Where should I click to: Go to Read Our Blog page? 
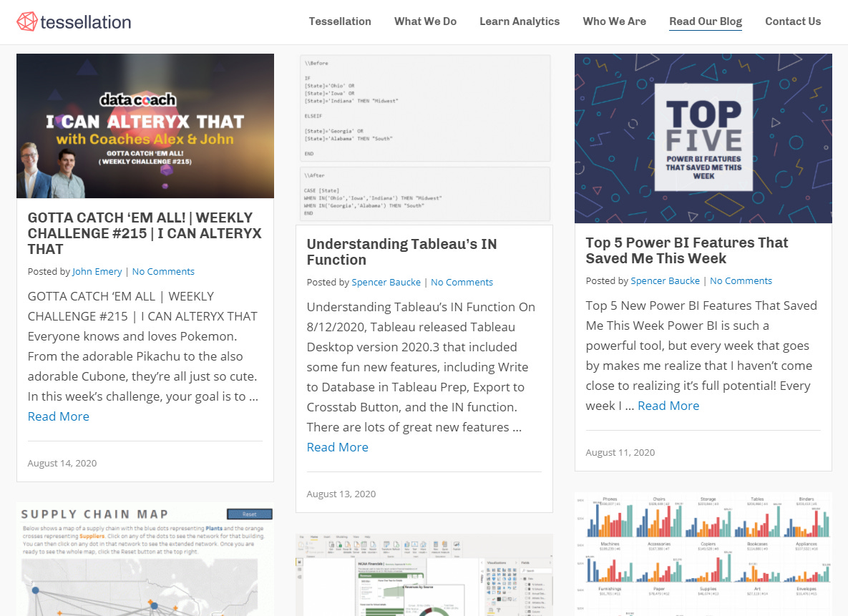[x=705, y=21]
